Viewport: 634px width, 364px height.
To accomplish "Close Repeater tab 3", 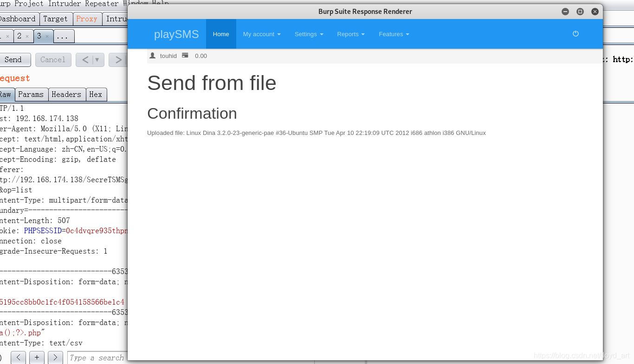I will point(47,36).
